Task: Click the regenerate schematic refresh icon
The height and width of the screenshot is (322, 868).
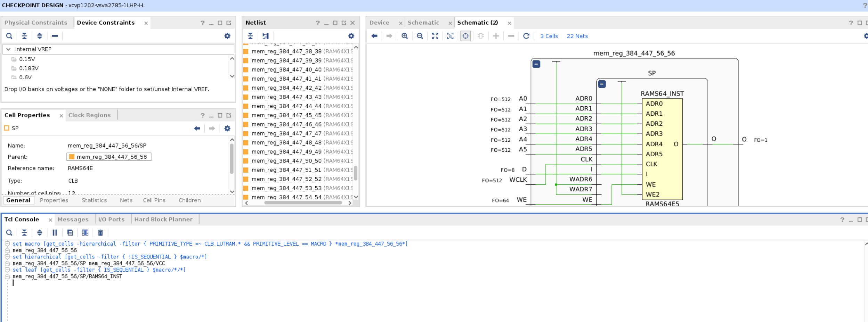Action: (x=526, y=36)
